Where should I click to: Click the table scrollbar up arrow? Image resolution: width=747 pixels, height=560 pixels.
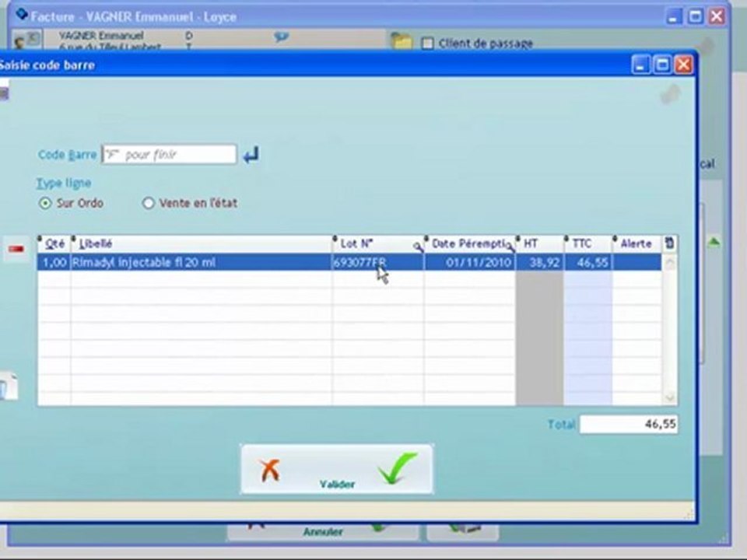[670, 262]
